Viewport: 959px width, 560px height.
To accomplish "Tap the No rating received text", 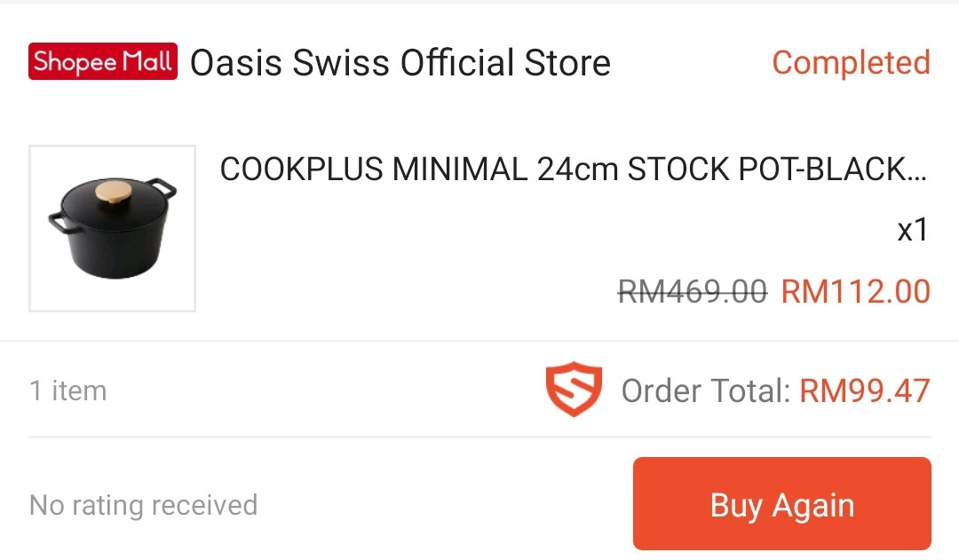I will pyautogui.click(x=143, y=505).
